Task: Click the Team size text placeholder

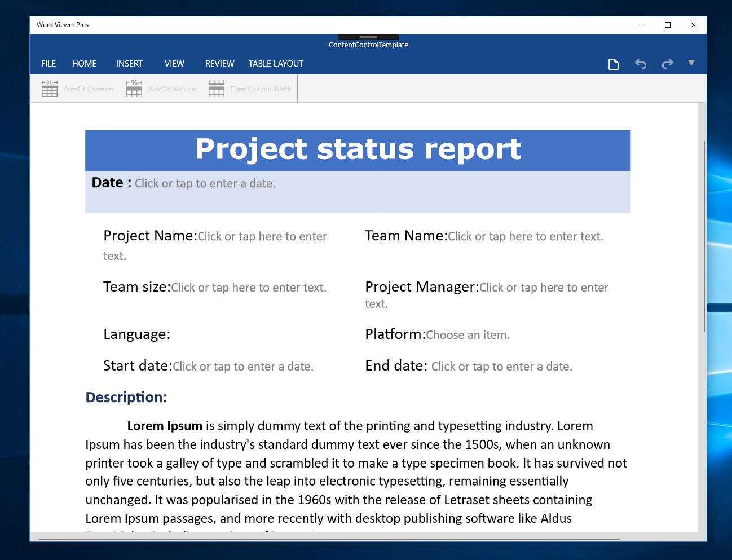Action: (249, 288)
